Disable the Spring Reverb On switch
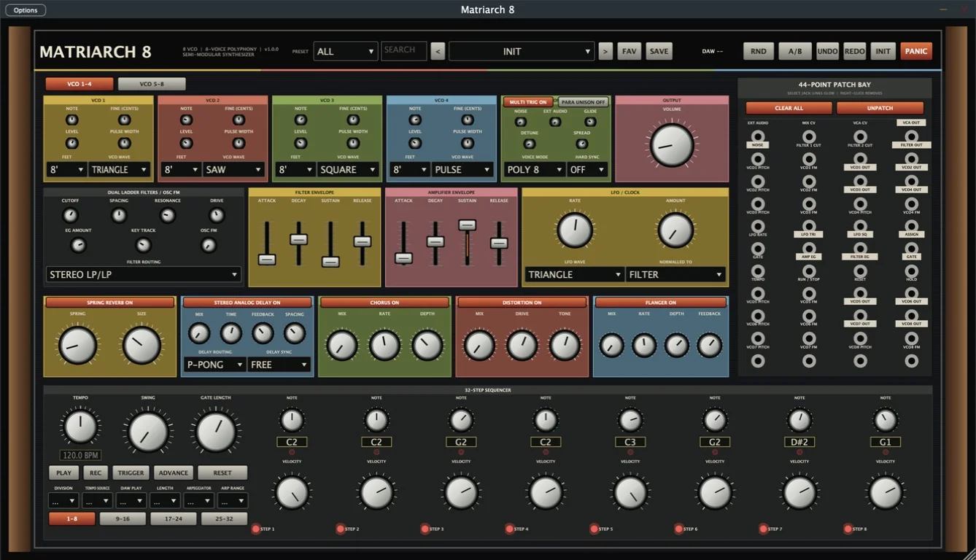976x560 pixels. [109, 302]
